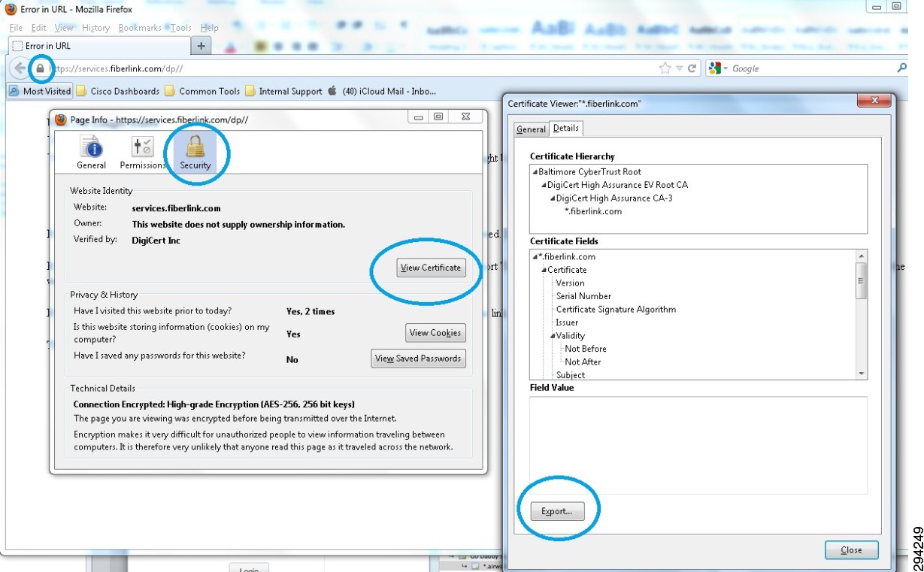Switch to General in Page Info
This screenshot has height=572, width=924.
92,152
